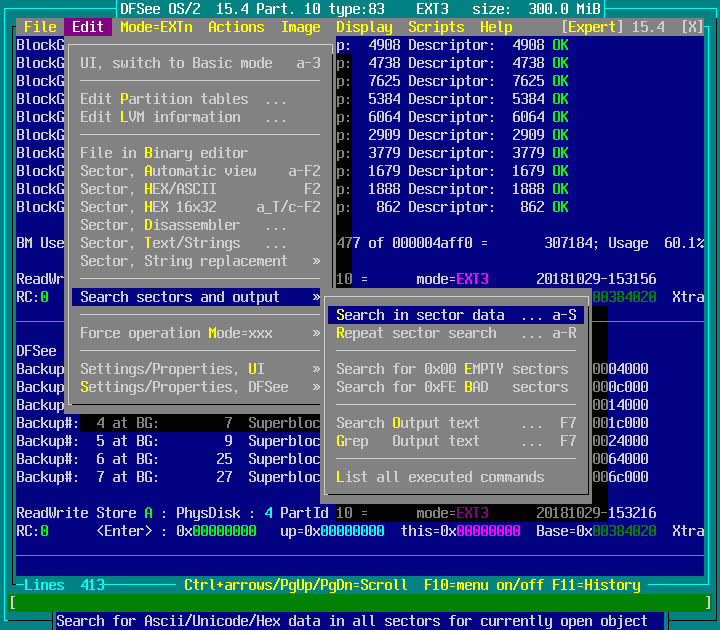Viewport: 720px width, 630px height.
Task: Open the Display menu
Action: [x=364, y=27]
